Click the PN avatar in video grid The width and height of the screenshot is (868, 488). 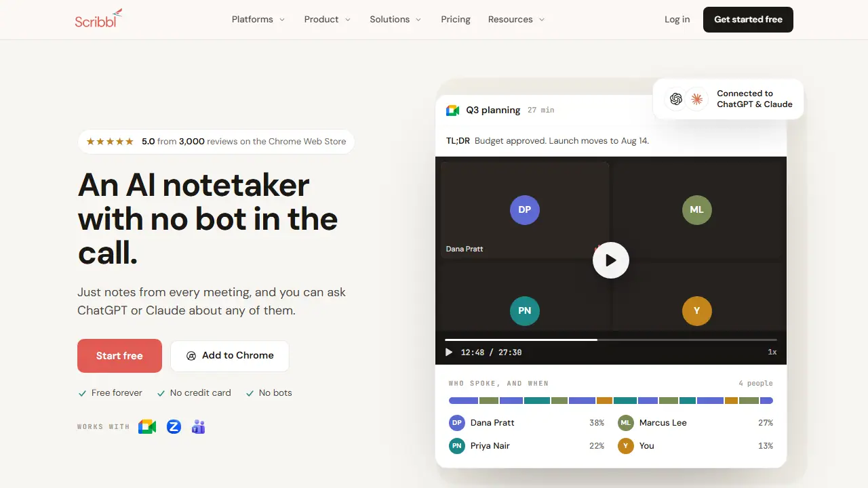tap(525, 311)
